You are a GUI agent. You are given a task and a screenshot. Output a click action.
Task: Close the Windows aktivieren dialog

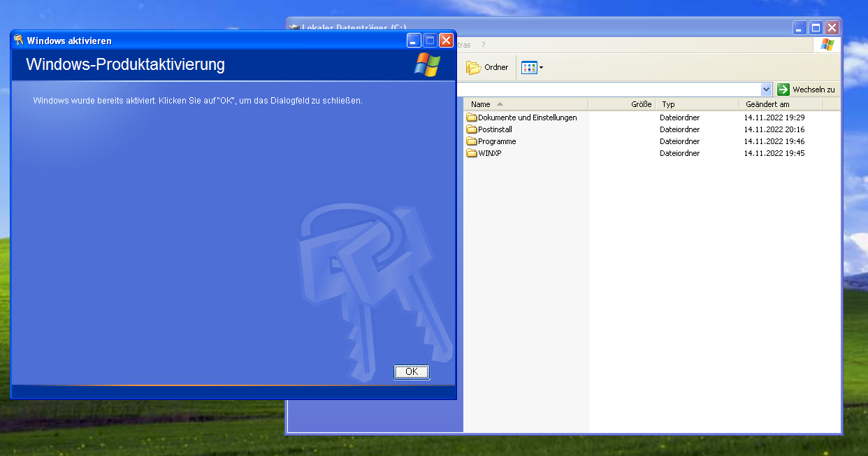tap(446, 41)
